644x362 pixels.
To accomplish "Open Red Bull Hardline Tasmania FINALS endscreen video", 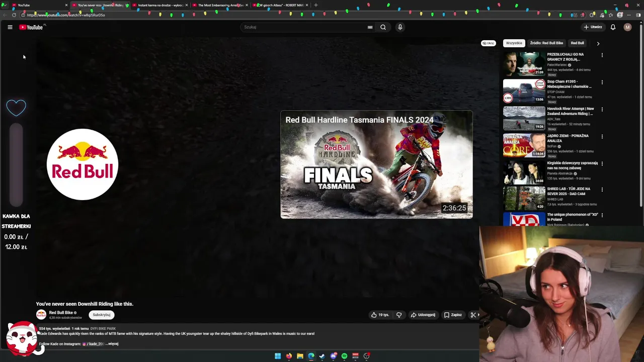I will click(376, 164).
